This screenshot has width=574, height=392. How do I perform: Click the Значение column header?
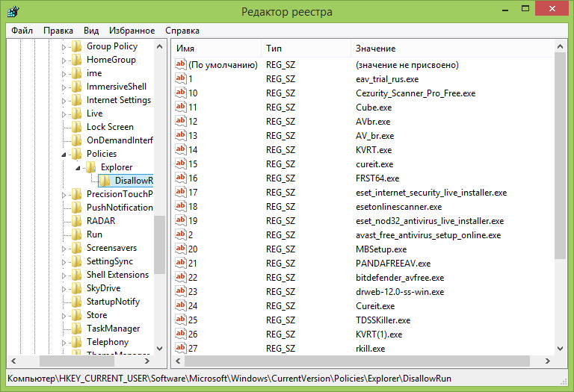(x=452, y=49)
